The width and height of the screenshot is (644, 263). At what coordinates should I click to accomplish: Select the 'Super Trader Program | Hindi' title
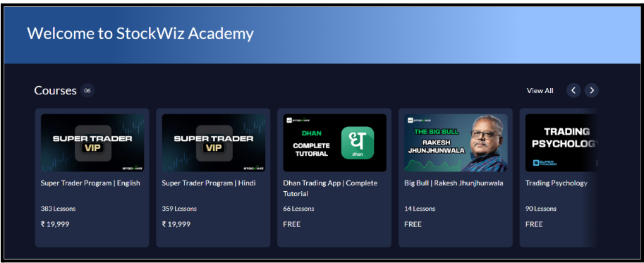pos(209,183)
